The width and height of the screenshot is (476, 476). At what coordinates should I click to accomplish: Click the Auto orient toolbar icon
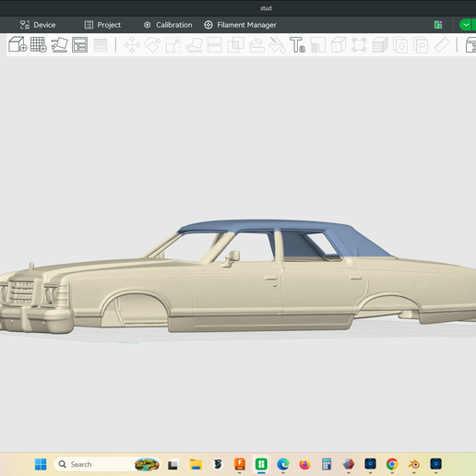[59, 44]
